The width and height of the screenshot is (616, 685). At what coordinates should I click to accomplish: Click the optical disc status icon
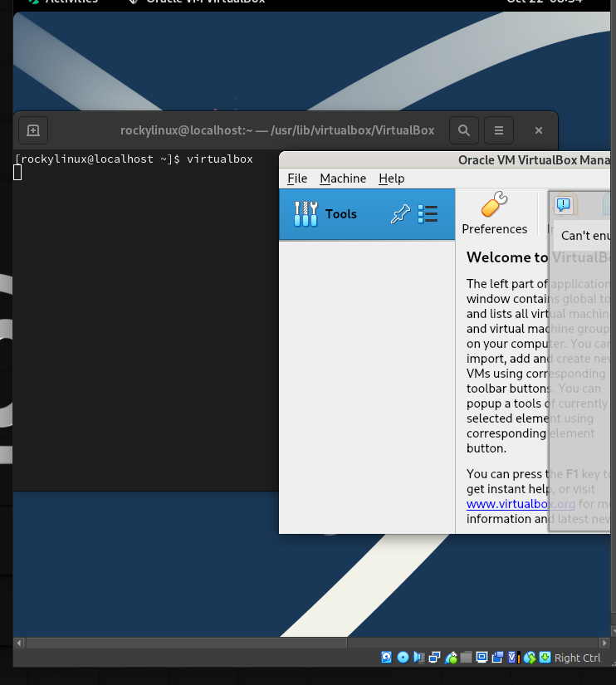(403, 658)
